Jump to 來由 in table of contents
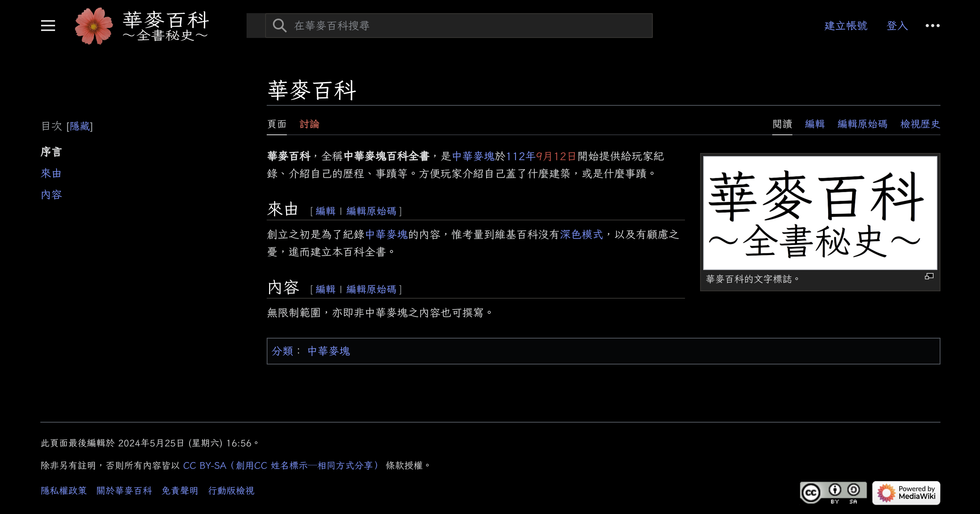The width and height of the screenshot is (980, 514). pos(51,173)
